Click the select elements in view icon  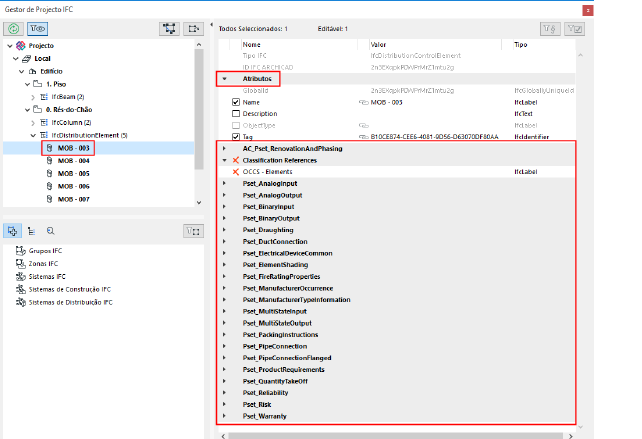pos(169,29)
